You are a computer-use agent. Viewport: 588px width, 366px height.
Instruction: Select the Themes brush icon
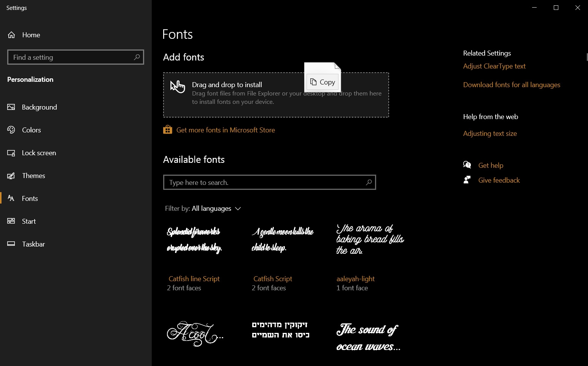pos(11,175)
